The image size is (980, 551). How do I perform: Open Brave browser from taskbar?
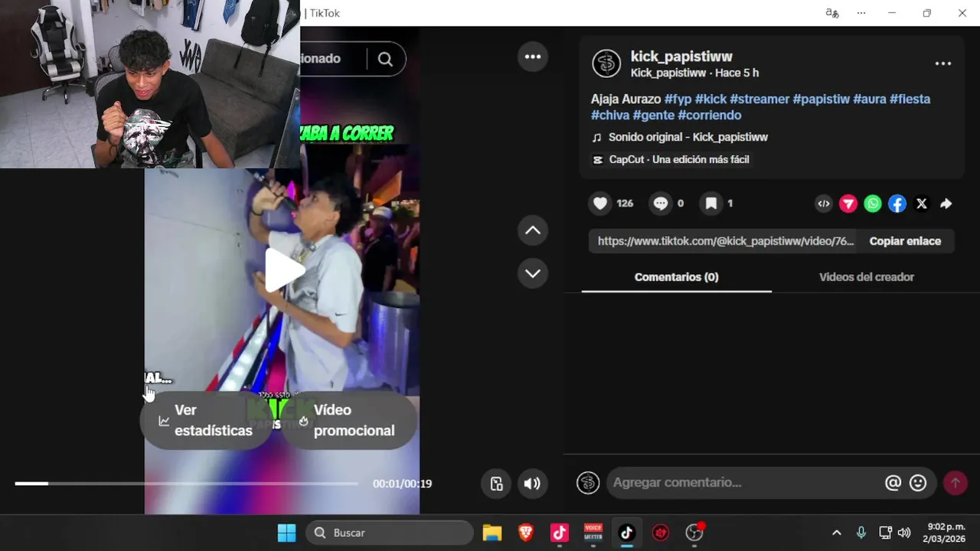(526, 533)
